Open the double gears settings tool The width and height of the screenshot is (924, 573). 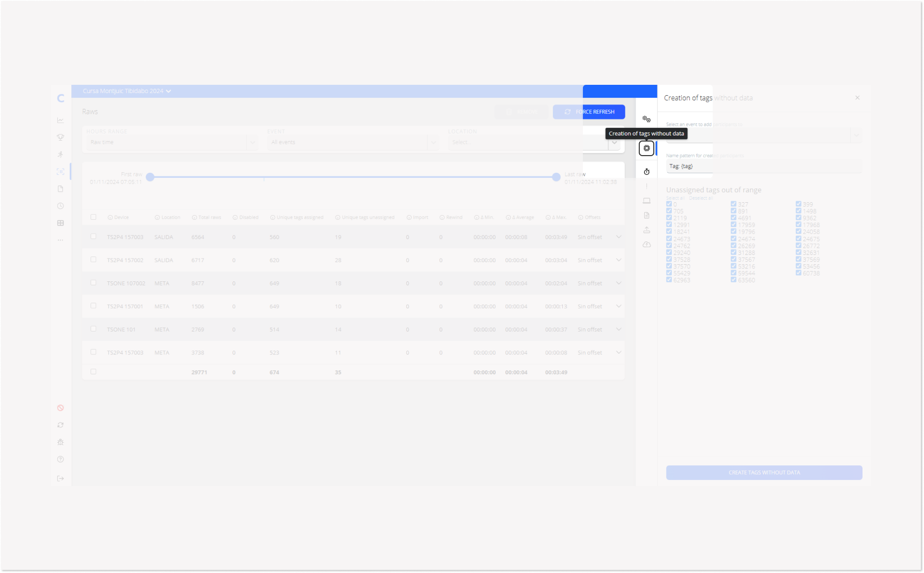646,119
